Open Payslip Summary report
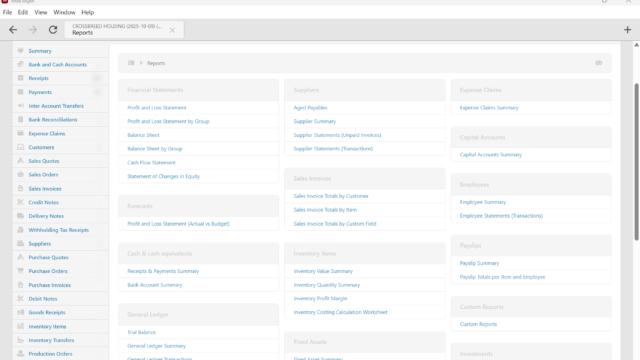This screenshot has height=360, width=640. tap(479, 263)
